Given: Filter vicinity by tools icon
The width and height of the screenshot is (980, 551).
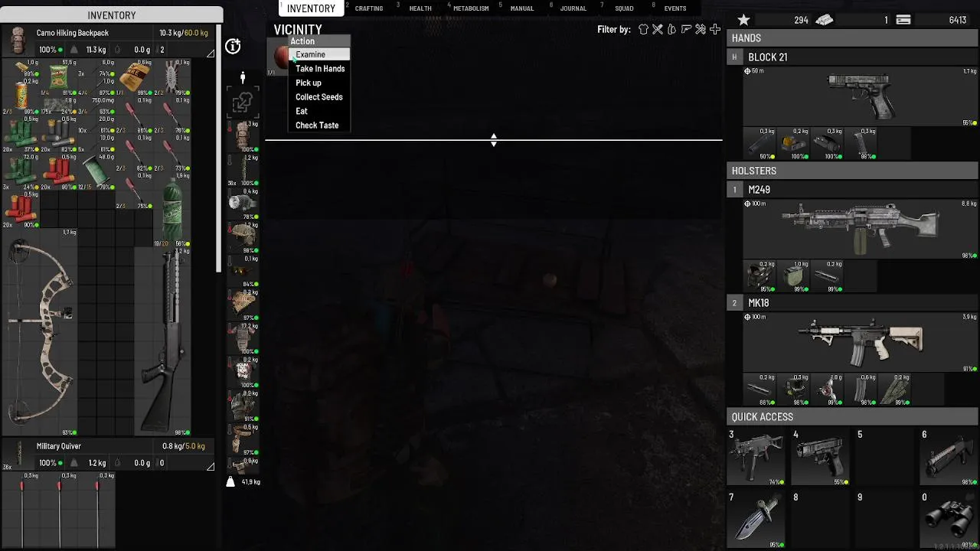Looking at the screenshot, I should [701, 30].
